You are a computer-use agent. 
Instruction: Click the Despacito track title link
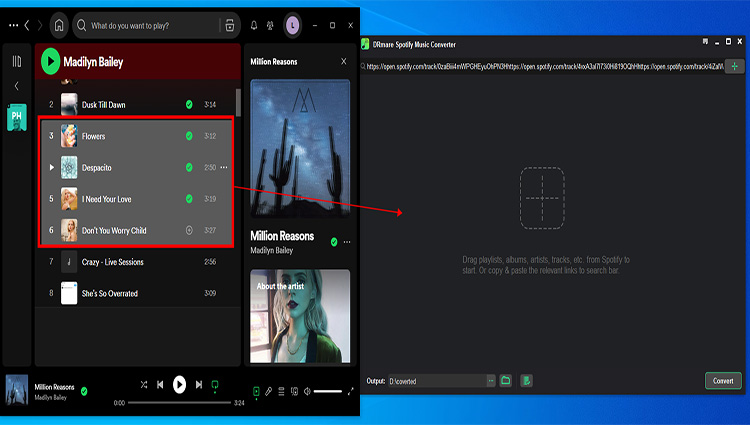(x=97, y=168)
